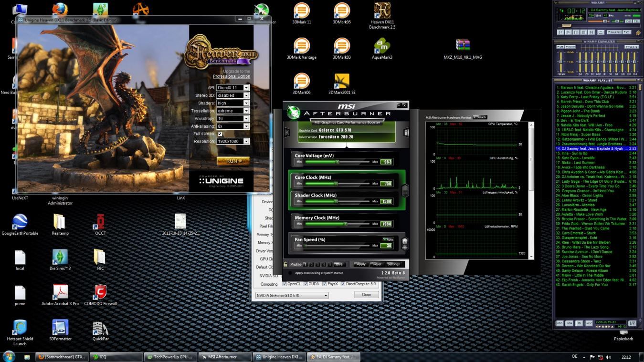The image size is (644, 362).
Task: Select the MXZ_MIUI_V9.1_MAG archive icon
Action: coord(463,48)
